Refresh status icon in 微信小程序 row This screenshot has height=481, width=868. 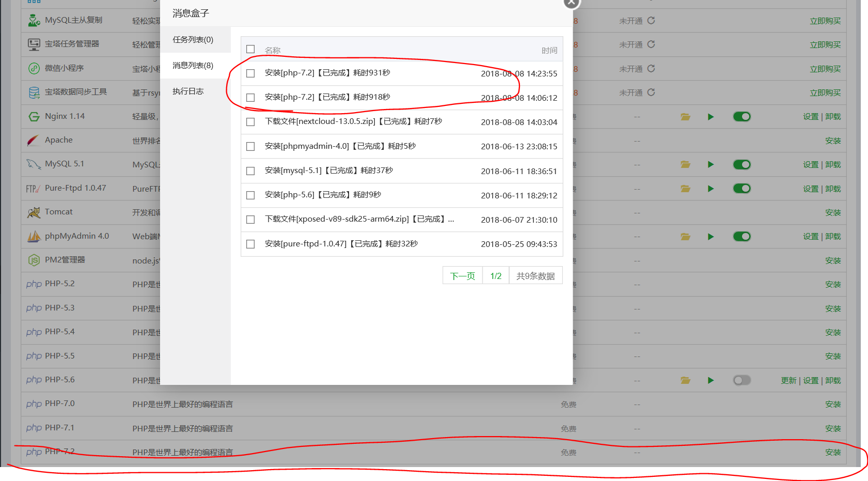[651, 68]
